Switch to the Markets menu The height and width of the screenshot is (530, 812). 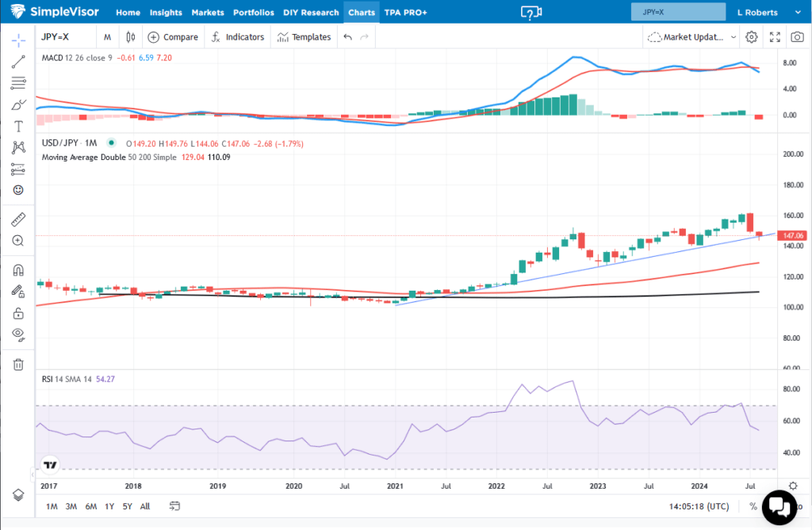207,12
